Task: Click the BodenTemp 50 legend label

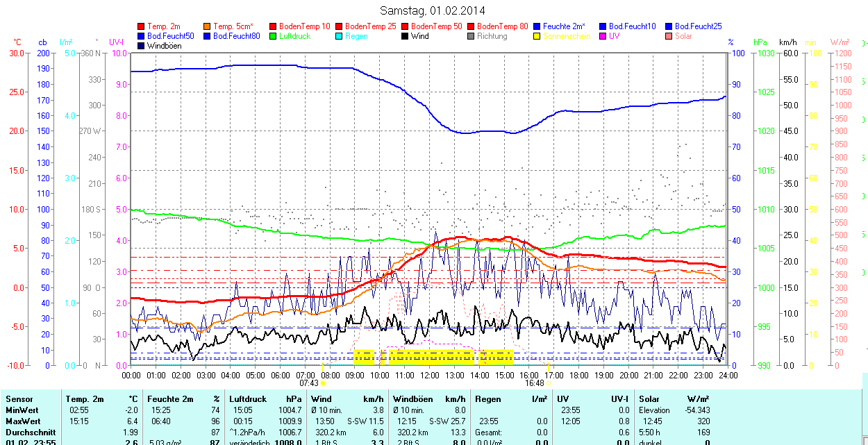Action: [x=437, y=26]
